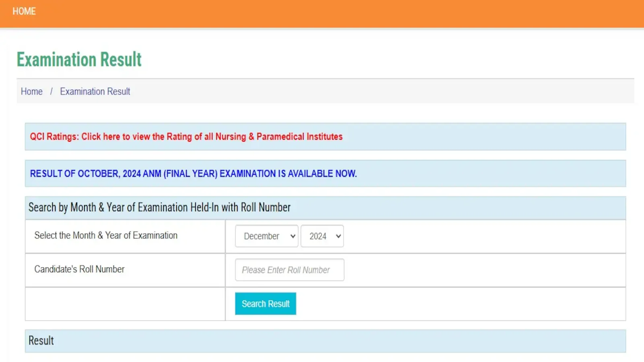Click Select the Month & Year of Examination label
The width and height of the screenshot is (644, 362).
[x=106, y=236]
